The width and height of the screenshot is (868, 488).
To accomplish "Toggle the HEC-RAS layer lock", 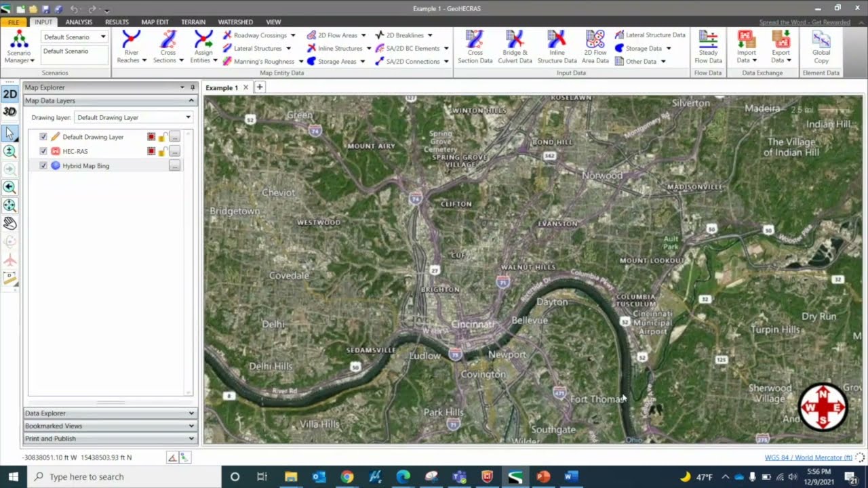I will point(163,151).
